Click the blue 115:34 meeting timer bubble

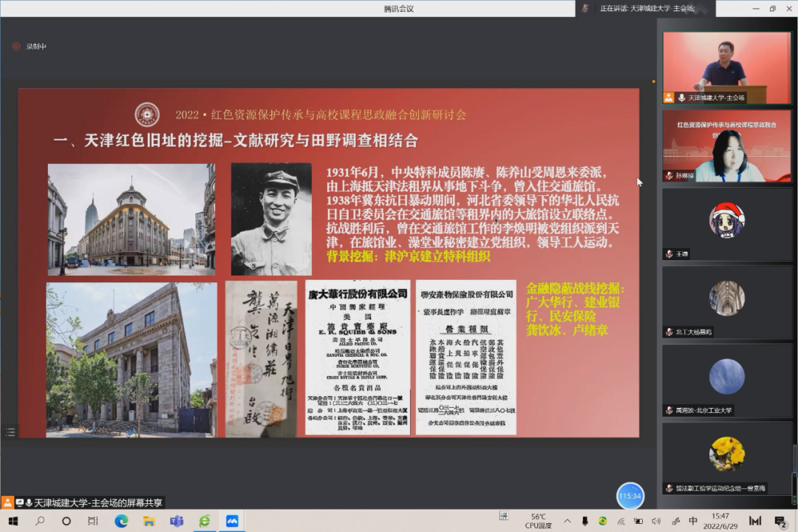point(630,496)
